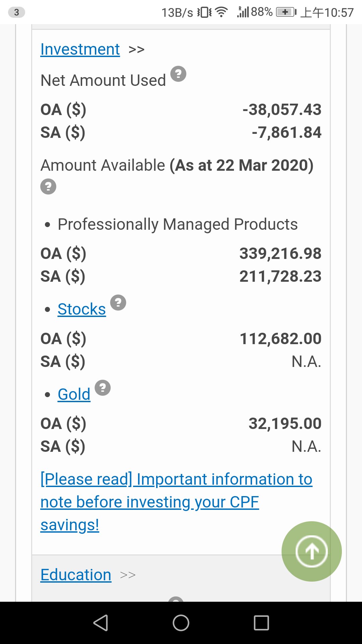Expand the Investment section arrows

click(136, 50)
